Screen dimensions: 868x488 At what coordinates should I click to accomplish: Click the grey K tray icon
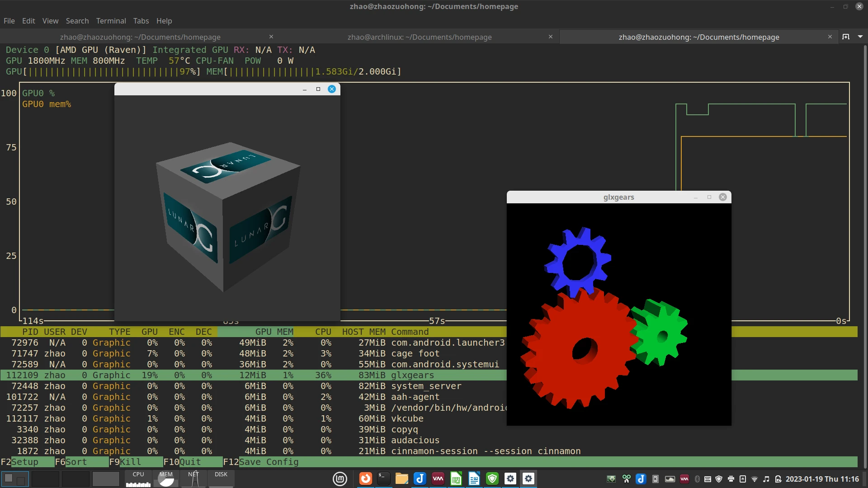(656, 479)
